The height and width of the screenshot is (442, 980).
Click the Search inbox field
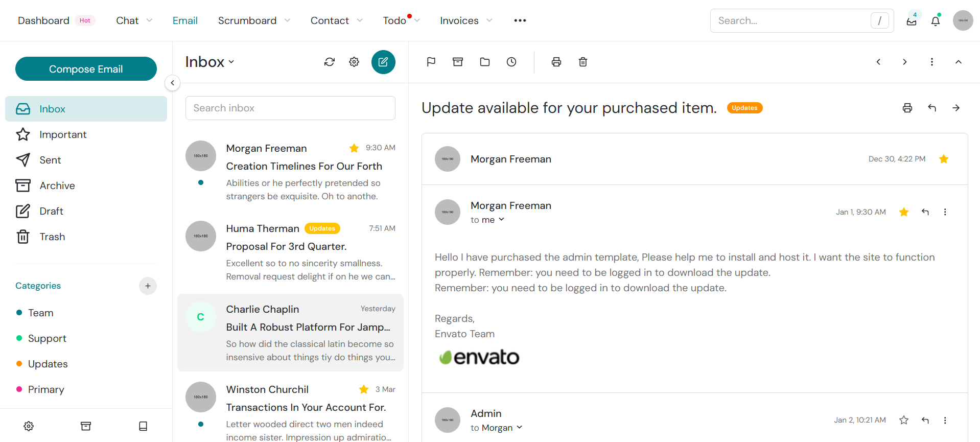point(290,108)
